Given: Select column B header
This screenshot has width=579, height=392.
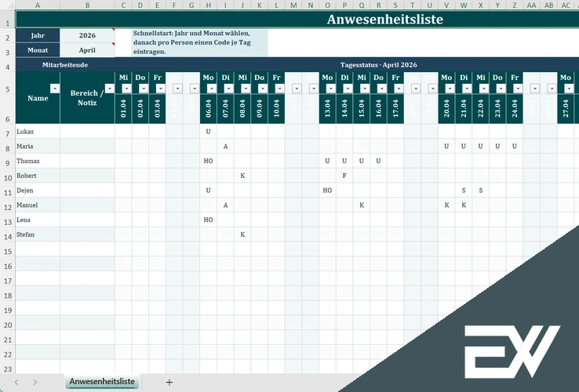Looking at the screenshot, I should [87, 5].
